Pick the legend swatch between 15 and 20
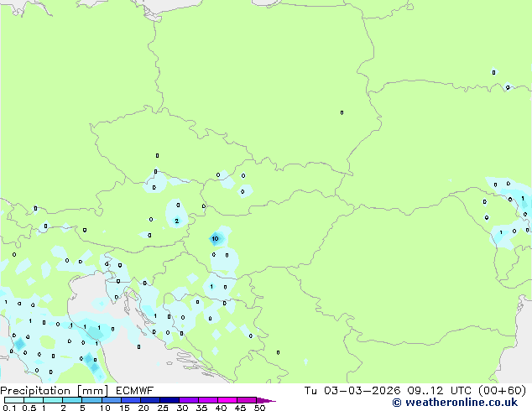The width and height of the screenshot is (532, 411). pos(130,400)
